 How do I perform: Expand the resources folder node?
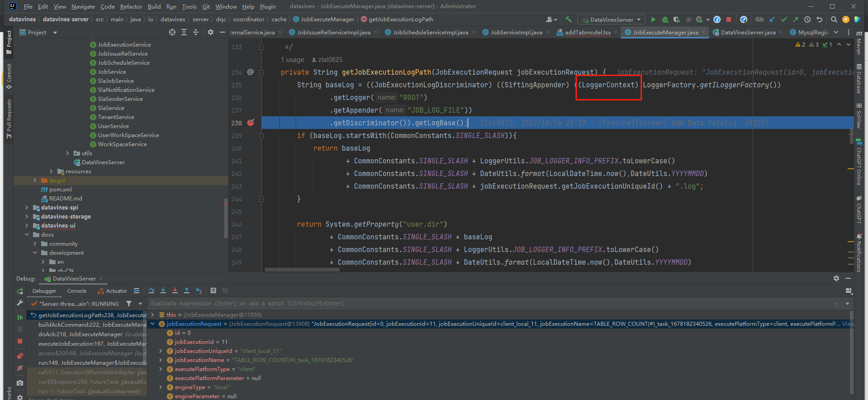click(51, 171)
